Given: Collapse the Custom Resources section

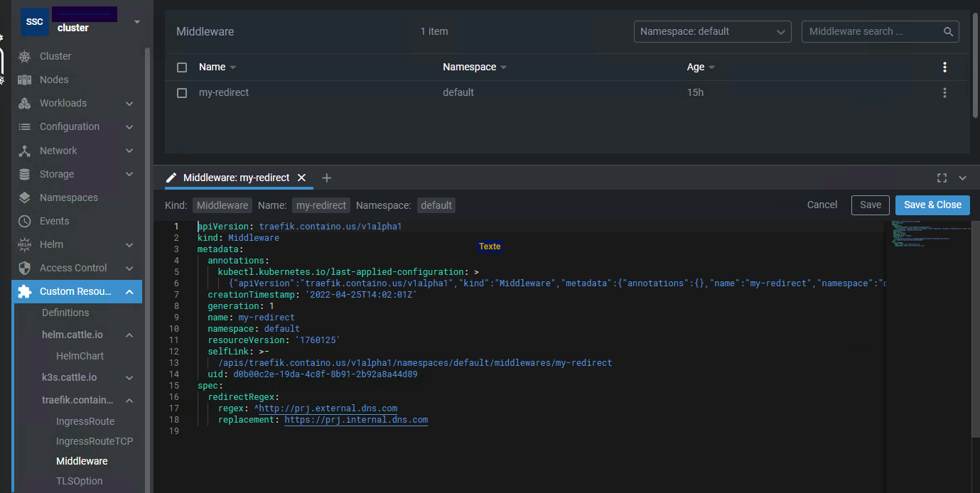Looking at the screenshot, I should [129, 292].
